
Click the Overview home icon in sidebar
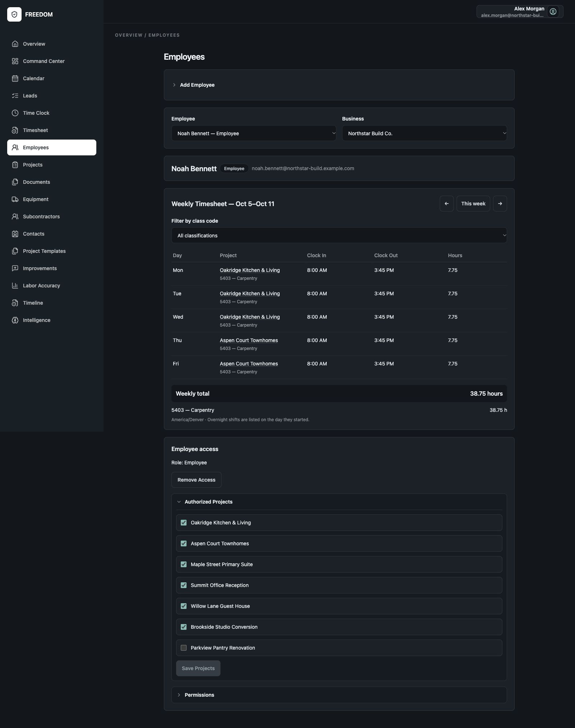click(15, 44)
